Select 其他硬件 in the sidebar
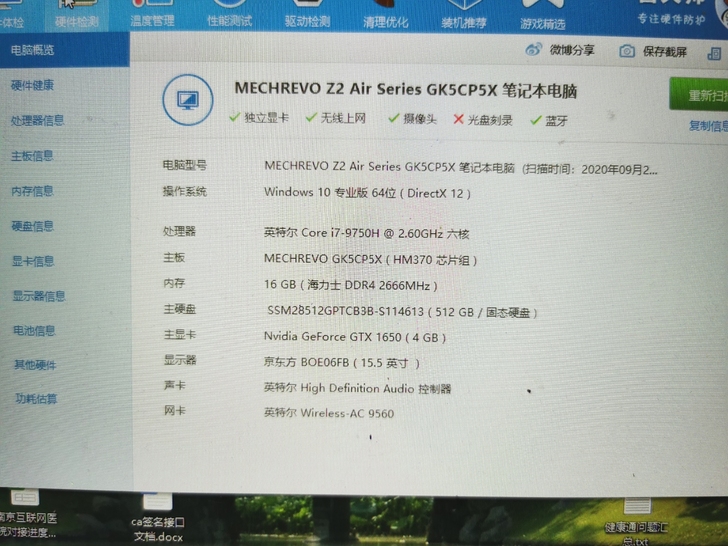 [35, 365]
